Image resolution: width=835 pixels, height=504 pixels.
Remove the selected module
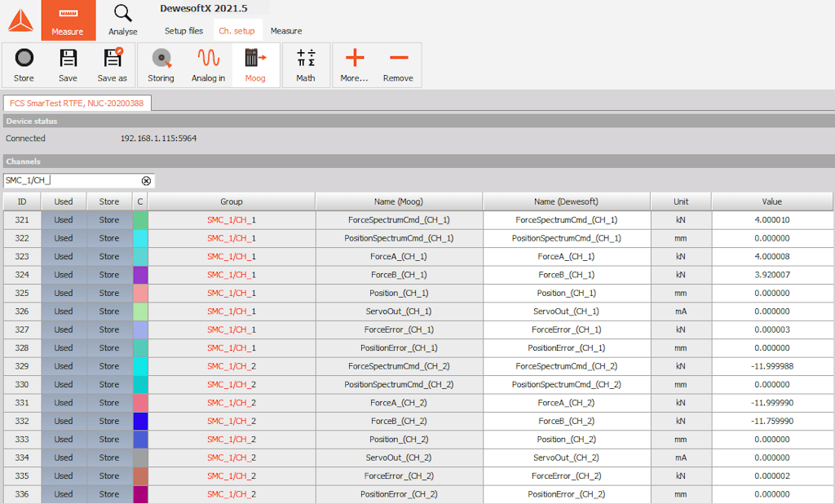click(x=398, y=65)
